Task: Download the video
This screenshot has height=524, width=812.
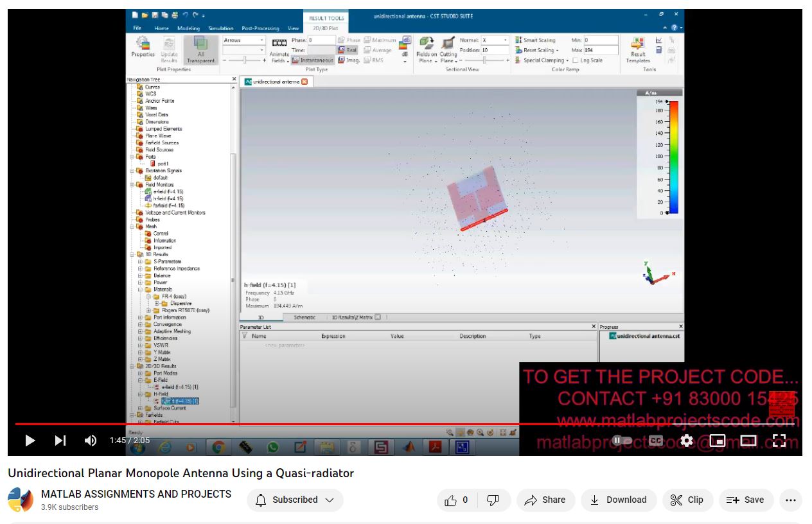Action: pos(619,500)
